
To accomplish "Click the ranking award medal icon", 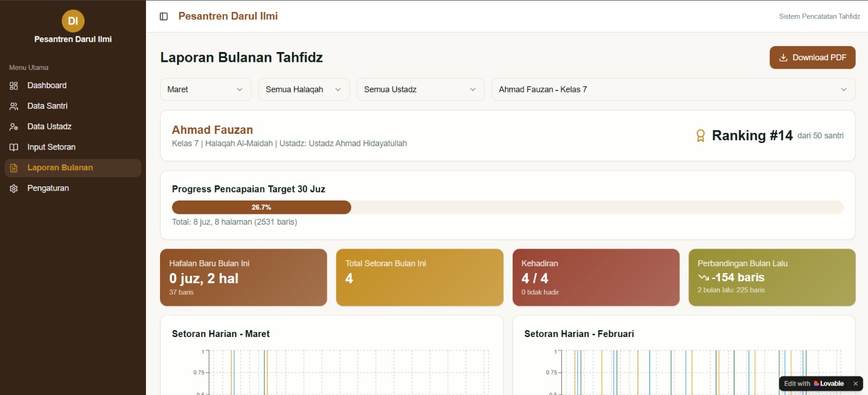I will click(x=700, y=135).
